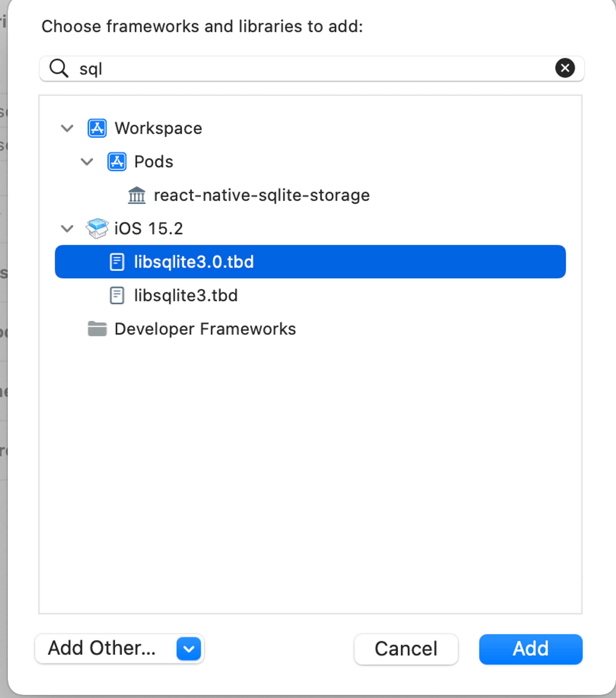Select the Developer Frameworks row
Viewport: 616px width, 698px height.
point(205,329)
